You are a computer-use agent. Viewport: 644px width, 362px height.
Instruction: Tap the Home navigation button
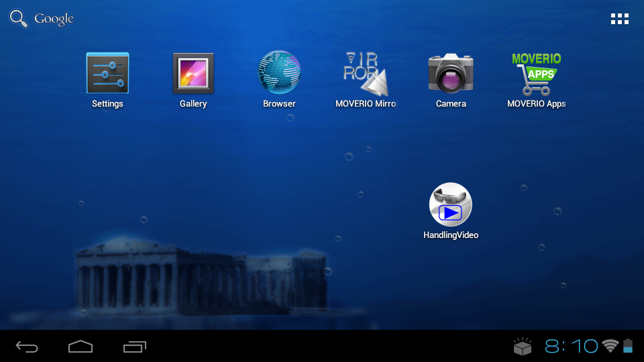(80, 347)
